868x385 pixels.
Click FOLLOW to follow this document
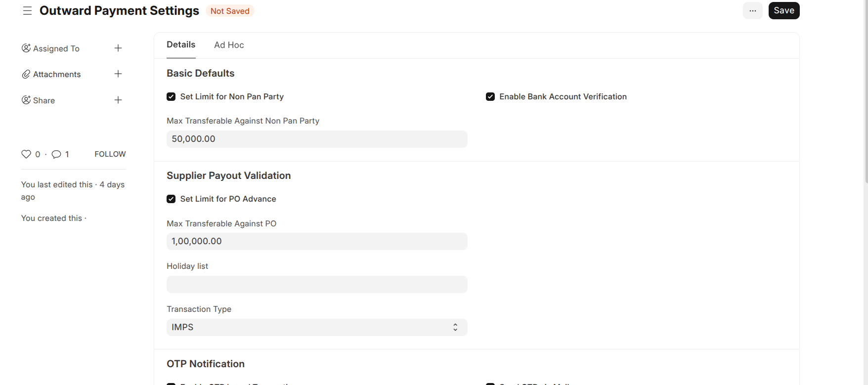(110, 154)
